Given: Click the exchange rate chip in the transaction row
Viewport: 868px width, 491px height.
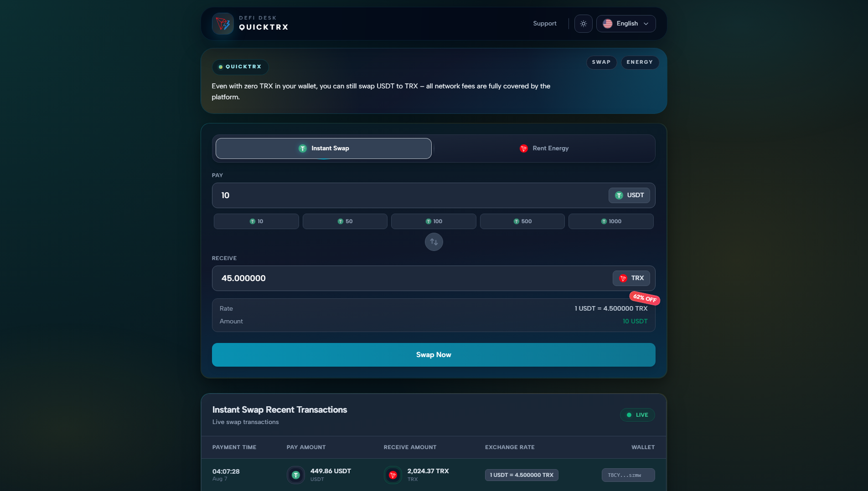Looking at the screenshot, I should tap(522, 475).
